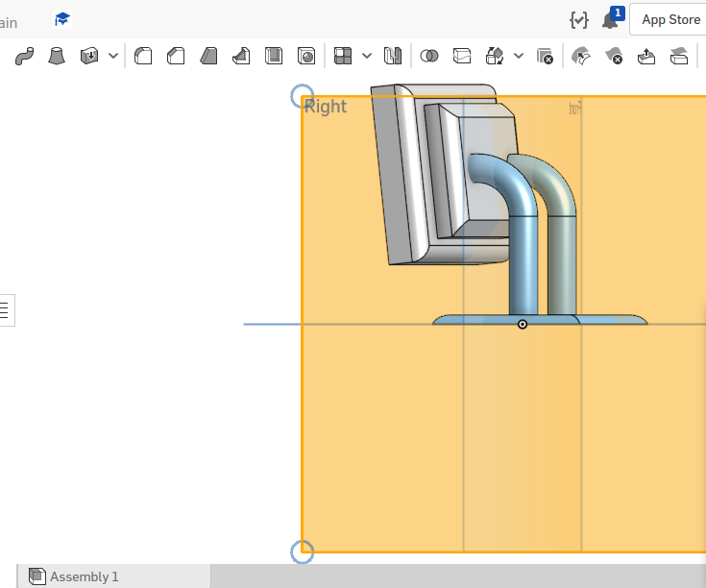Select the Rib tool

(241, 56)
